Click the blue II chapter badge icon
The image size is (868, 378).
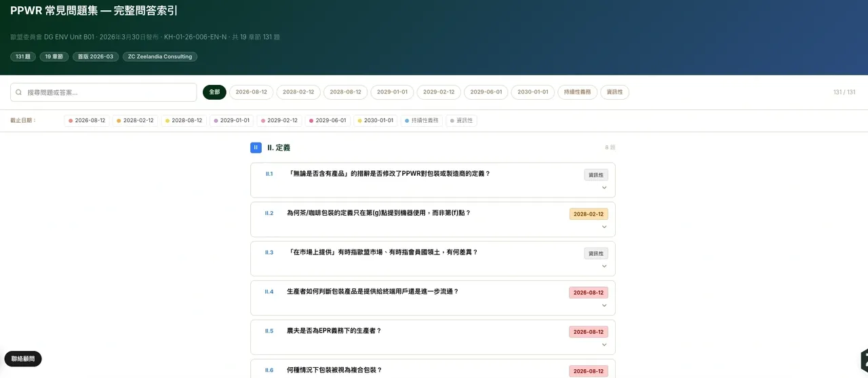click(x=256, y=147)
